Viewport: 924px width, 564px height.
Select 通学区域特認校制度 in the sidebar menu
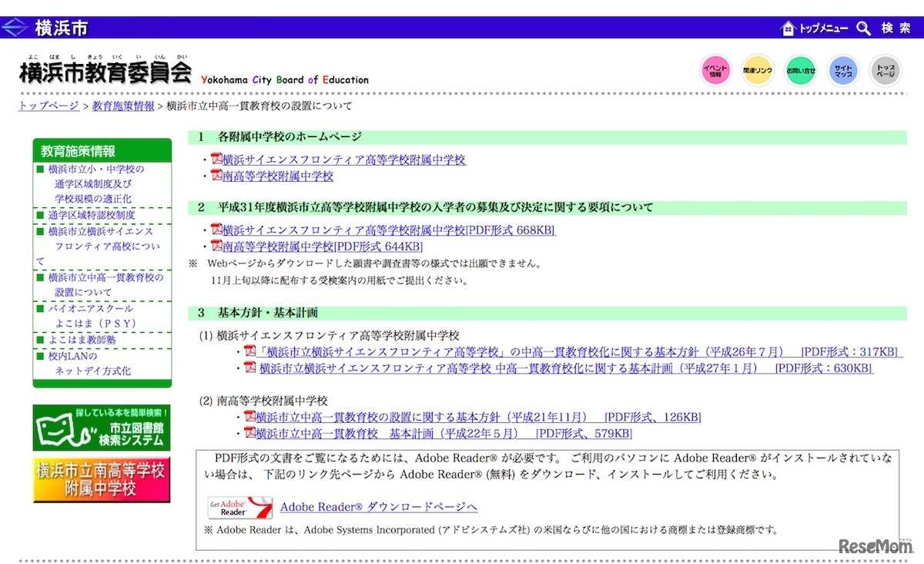point(91,215)
